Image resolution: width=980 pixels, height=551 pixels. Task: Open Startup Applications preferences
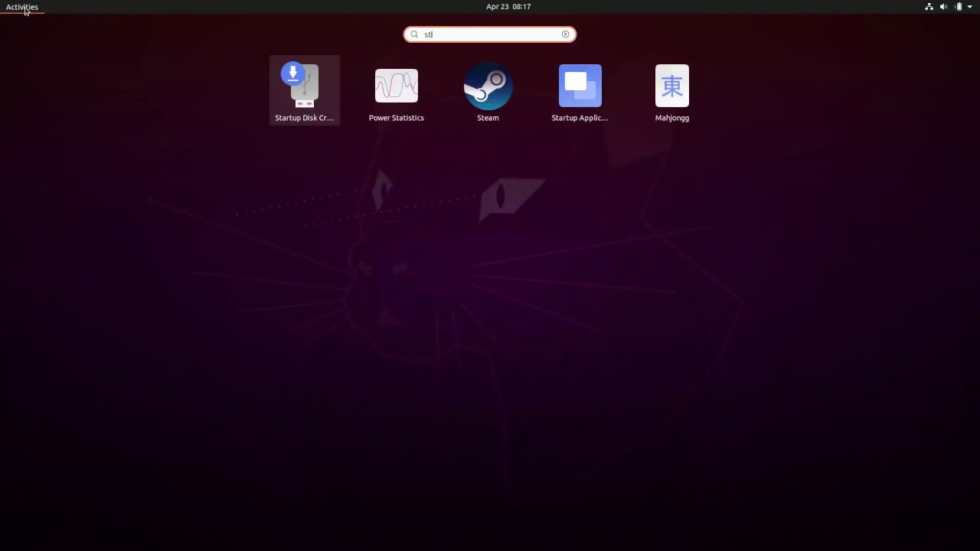[580, 90]
